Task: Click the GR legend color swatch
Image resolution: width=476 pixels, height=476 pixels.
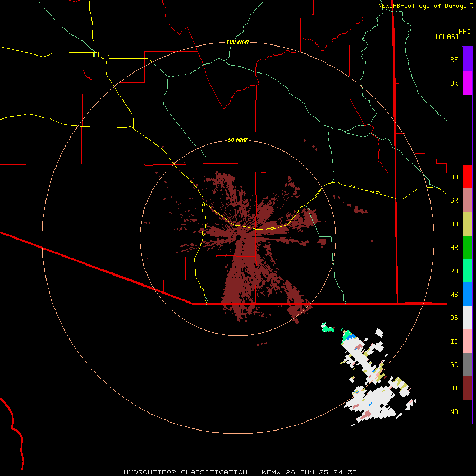Action: click(467, 200)
